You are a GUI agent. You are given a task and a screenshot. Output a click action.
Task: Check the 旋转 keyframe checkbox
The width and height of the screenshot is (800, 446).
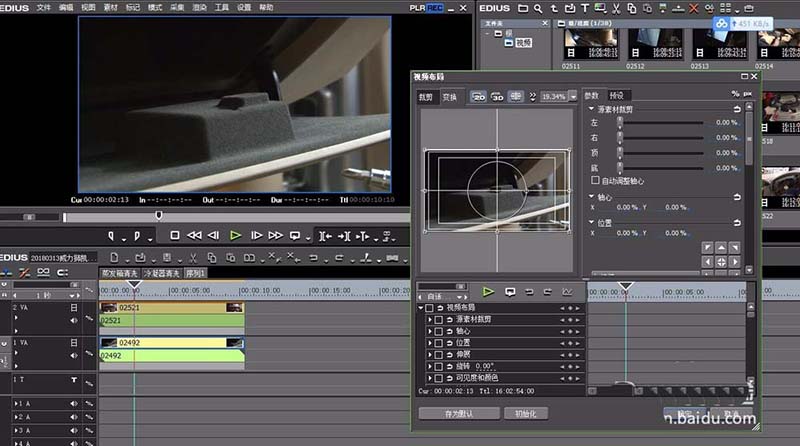click(438, 366)
